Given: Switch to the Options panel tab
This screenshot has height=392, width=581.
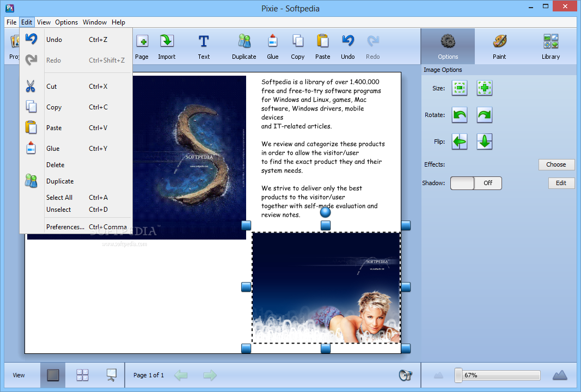Looking at the screenshot, I should [448, 46].
